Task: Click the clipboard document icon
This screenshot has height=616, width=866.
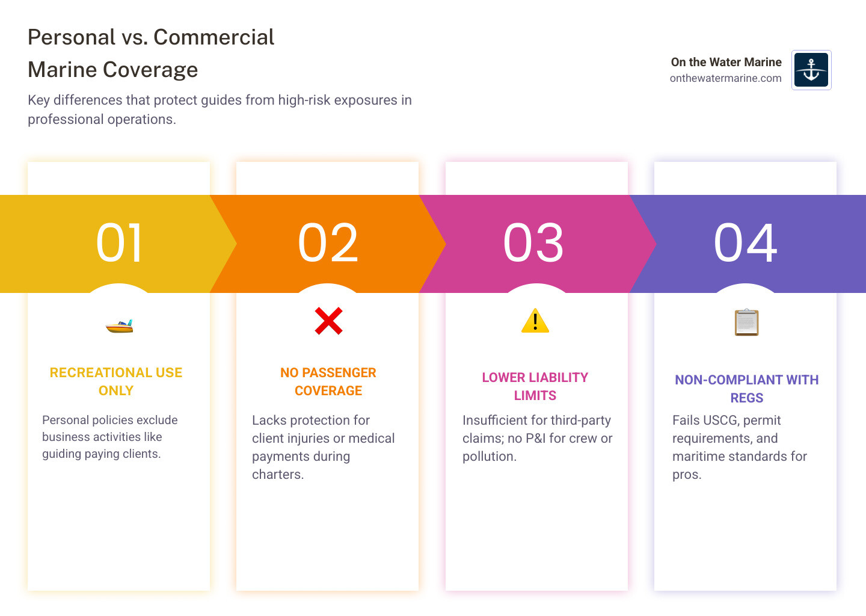Action: (746, 322)
